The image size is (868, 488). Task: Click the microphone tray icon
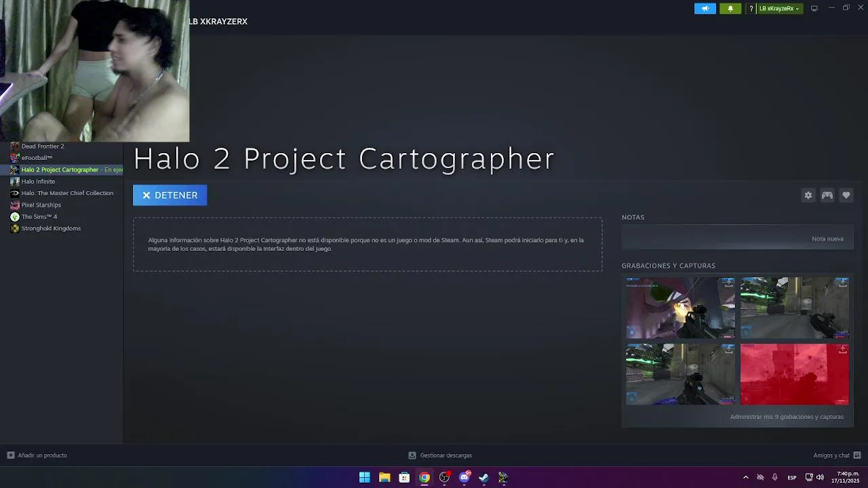point(774,477)
